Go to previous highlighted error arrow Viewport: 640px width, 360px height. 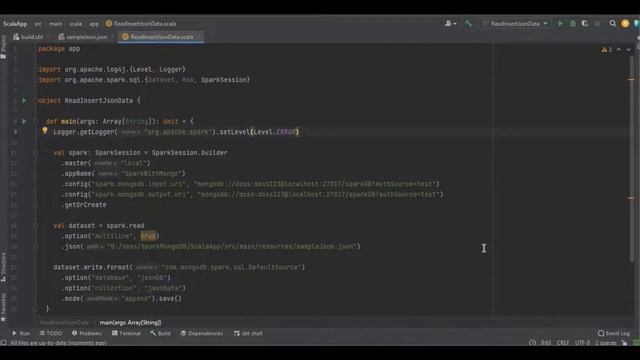pyautogui.click(x=619, y=49)
